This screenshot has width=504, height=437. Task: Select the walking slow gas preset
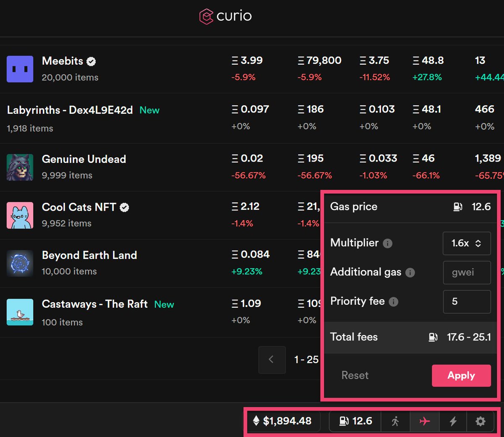click(395, 421)
